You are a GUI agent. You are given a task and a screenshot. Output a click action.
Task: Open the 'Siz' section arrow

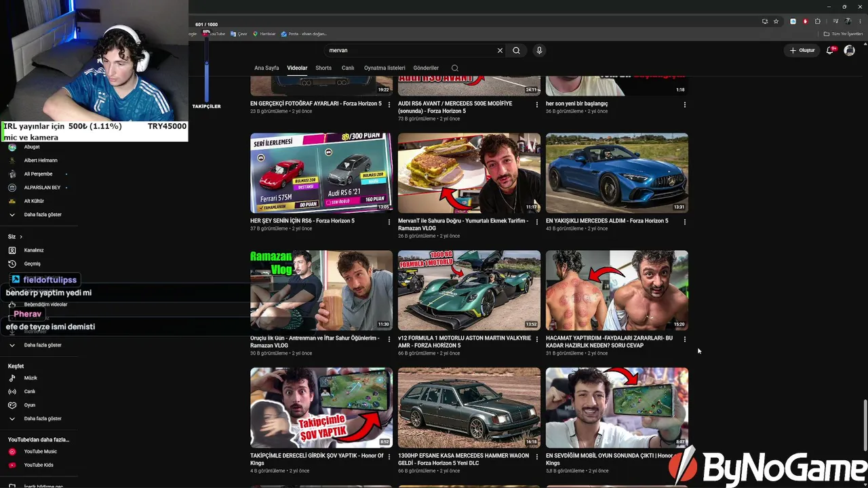click(21, 237)
